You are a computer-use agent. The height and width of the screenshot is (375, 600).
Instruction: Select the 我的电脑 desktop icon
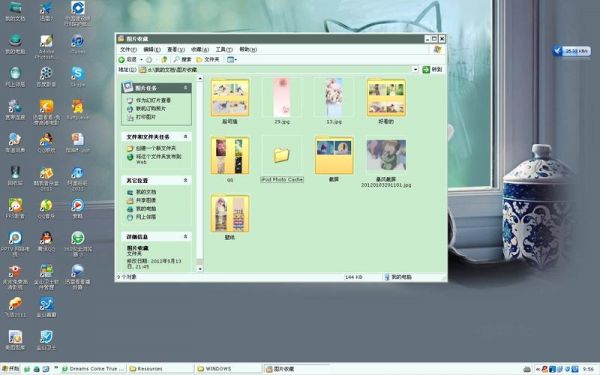coord(15,44)
